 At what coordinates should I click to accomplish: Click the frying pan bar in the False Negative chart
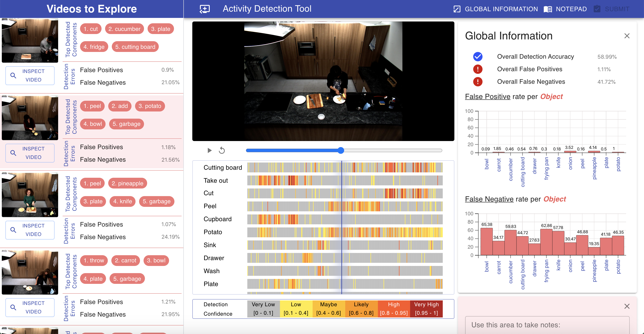click(546, 242)
